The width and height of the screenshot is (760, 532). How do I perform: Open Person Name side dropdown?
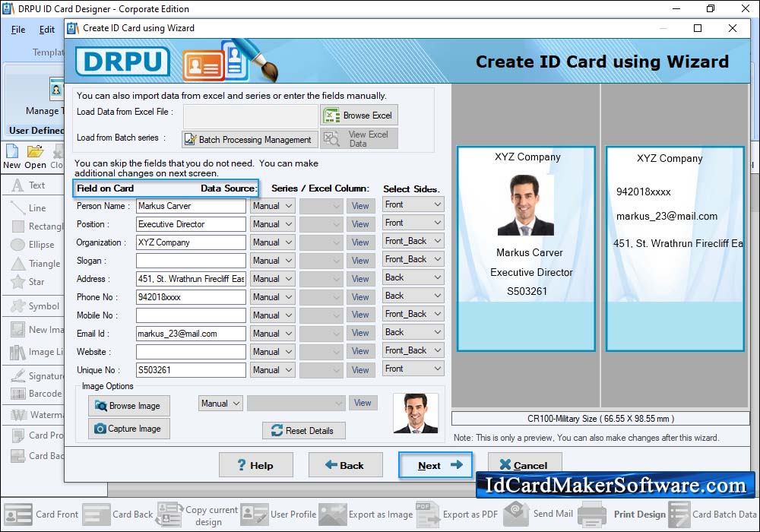pyautogui.click(x=413, y=204)
